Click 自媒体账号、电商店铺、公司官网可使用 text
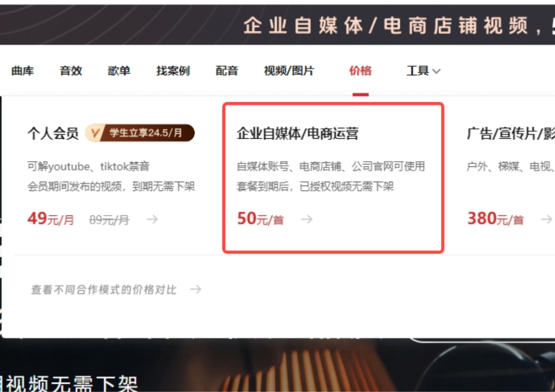Screen dimensions: 555x392 [x=330, y=166]
